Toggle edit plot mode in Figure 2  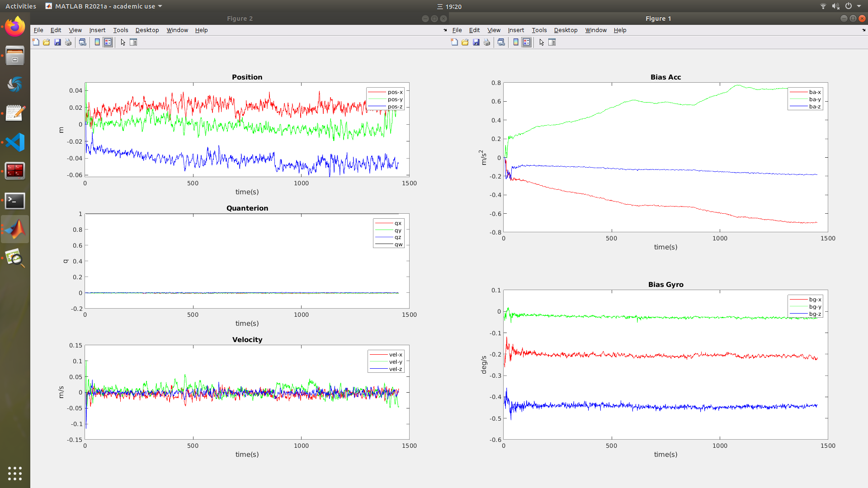[123, 42]
